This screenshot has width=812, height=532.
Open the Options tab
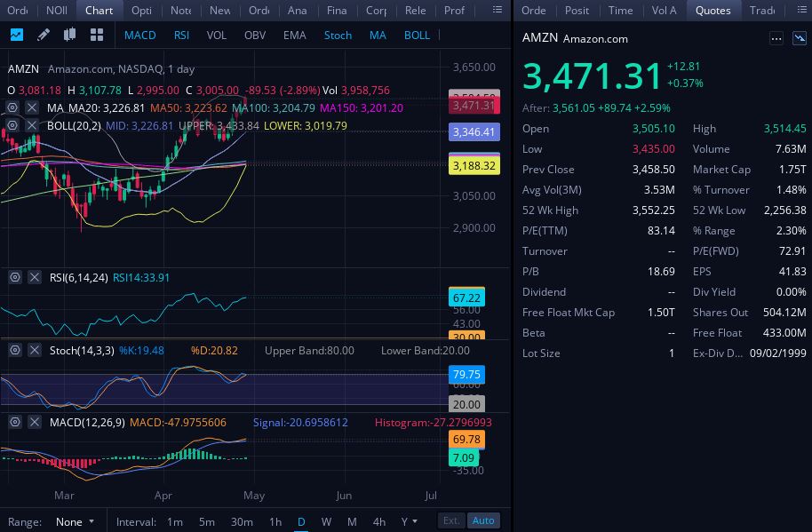point(141,11)
